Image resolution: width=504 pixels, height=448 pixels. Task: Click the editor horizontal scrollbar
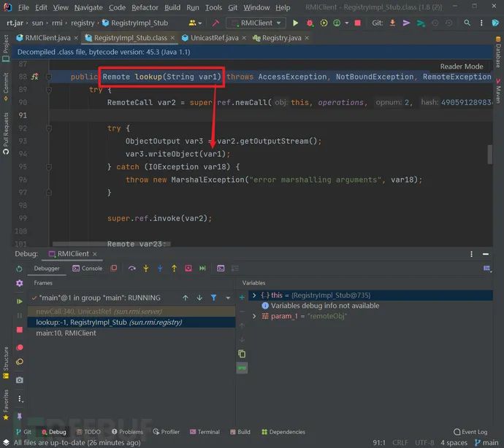point(112,244)
